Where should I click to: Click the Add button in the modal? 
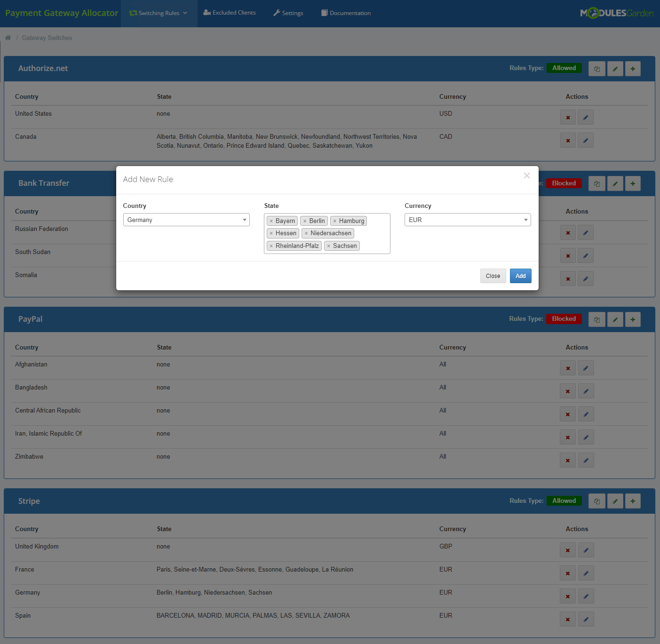pyautogui.click(x=520, y=276)
